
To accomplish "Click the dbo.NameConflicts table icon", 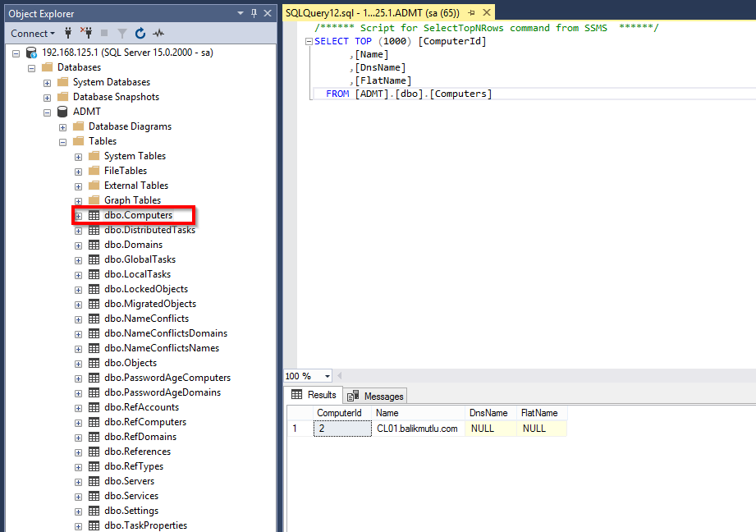I will tap(94, 319).
